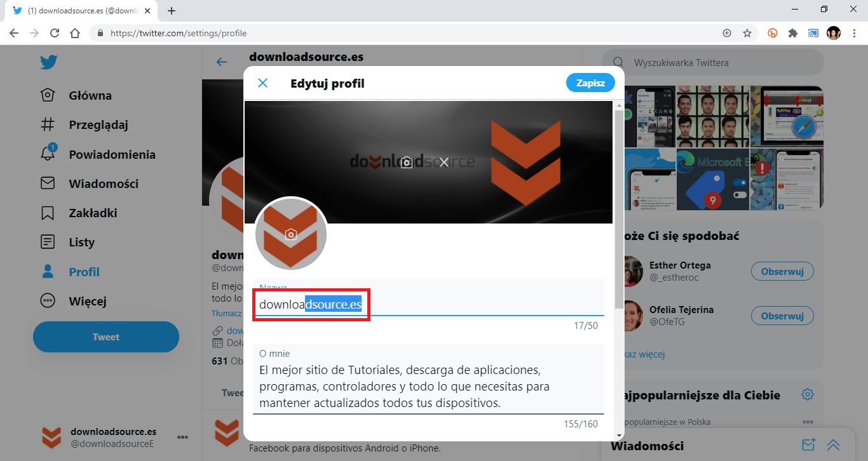Click the orange circular extension icon
The image size is (868, 461).
(773, 33)
